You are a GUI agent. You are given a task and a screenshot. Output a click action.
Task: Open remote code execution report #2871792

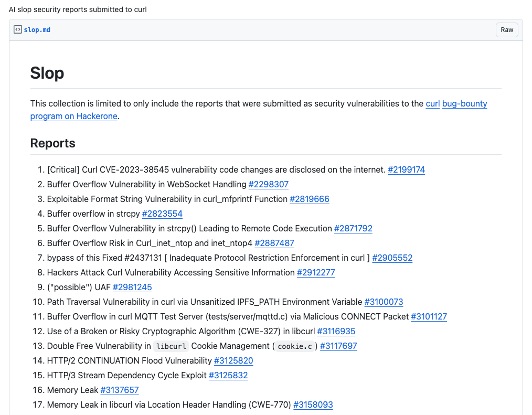pyautogui.click(x=353, y=228)
